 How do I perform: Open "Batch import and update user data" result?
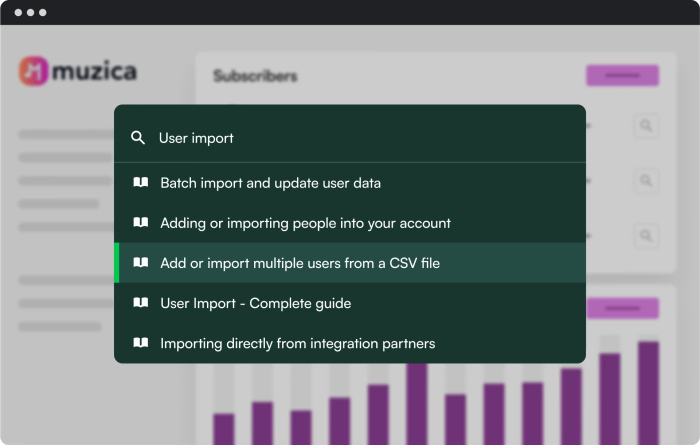pyautogui.click(x=270, y=183)
